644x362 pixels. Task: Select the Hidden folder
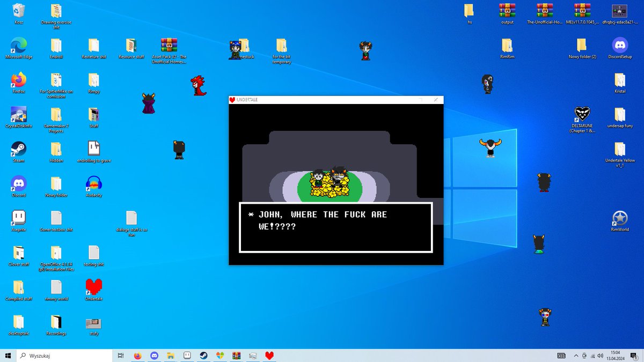tap(56, 152)
